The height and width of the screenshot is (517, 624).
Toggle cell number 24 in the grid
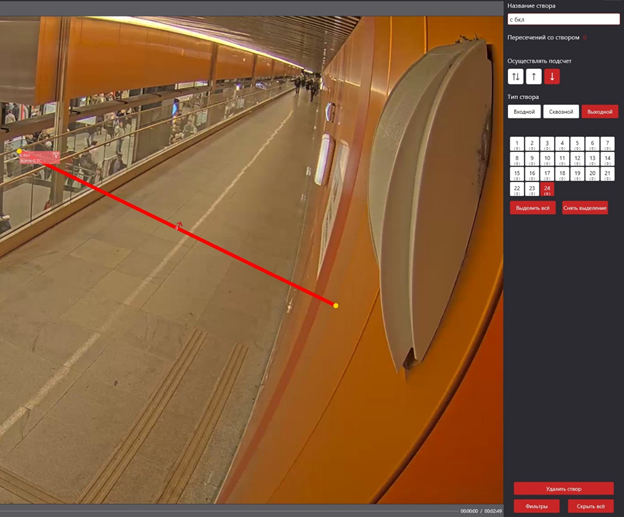[547, 189]
